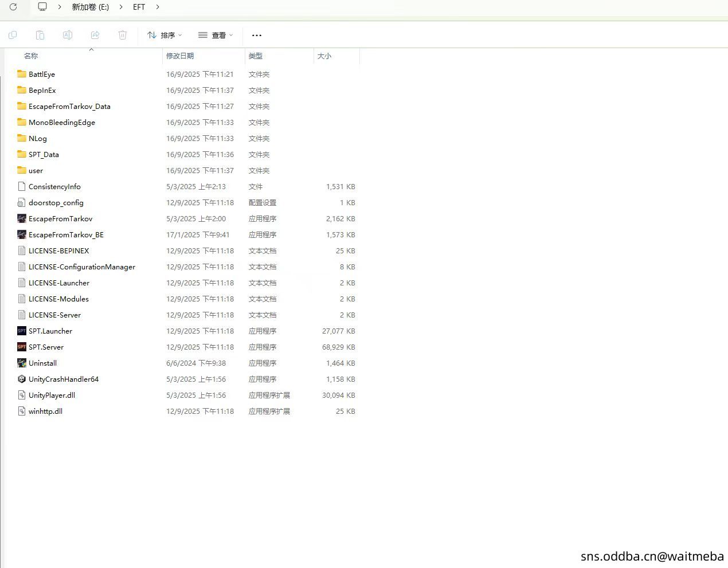Click the UnityPlayer.dll file icon
This screenshot has height=568, width=728.
coord(22,395)
